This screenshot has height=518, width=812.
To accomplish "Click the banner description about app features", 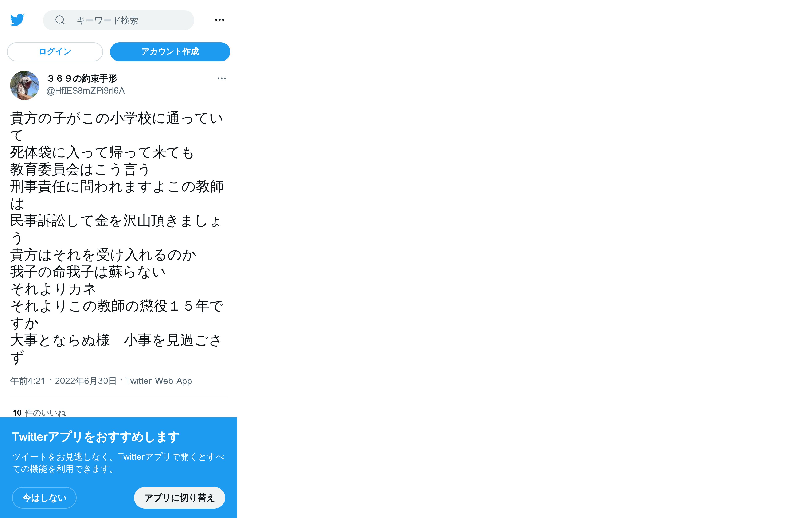I will click(x=118, y=463).
